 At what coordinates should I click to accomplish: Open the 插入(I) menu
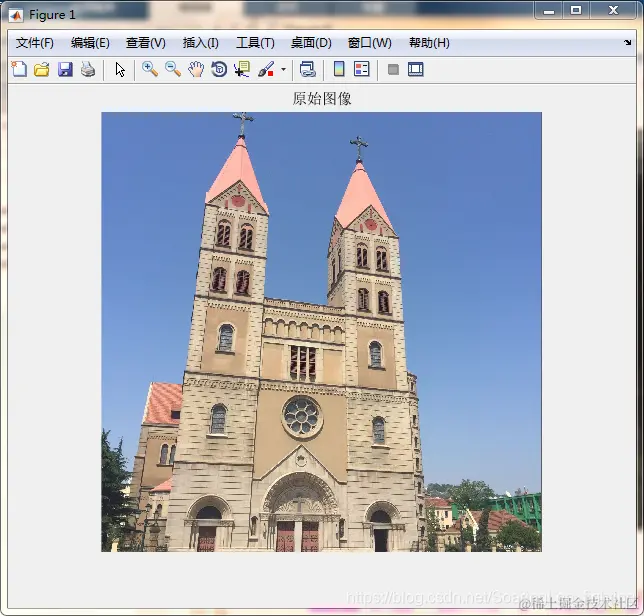200,43
